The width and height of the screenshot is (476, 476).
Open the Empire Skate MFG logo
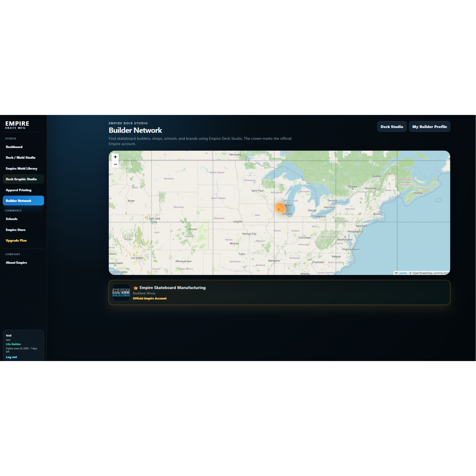(x=17, y=125)
